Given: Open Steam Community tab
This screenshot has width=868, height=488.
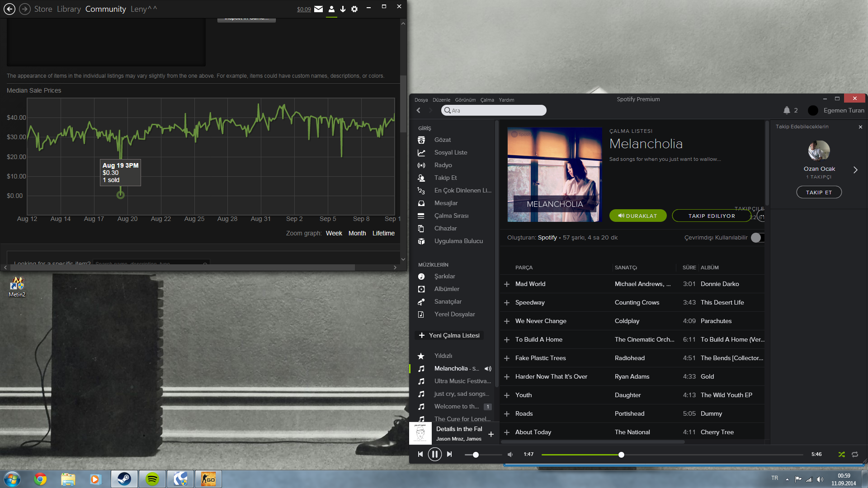Looking at the screenshot, I should (x=105, y=9).
